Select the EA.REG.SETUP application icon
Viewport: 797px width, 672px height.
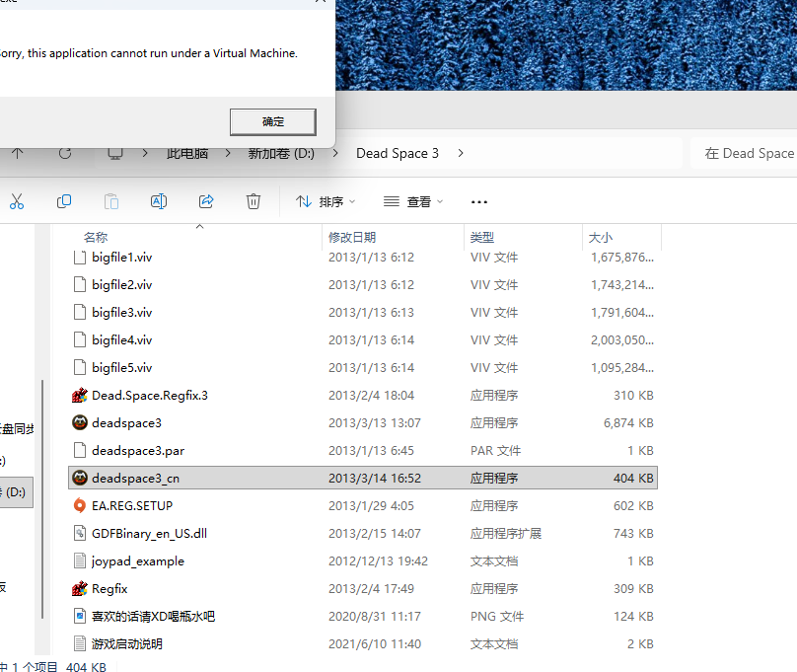point(81,505)
